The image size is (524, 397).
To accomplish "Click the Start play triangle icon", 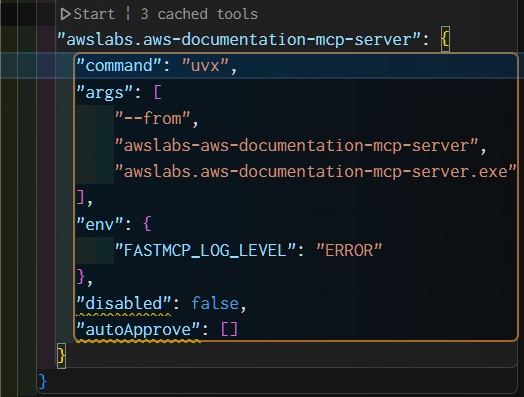I will (x=66, y=14).
